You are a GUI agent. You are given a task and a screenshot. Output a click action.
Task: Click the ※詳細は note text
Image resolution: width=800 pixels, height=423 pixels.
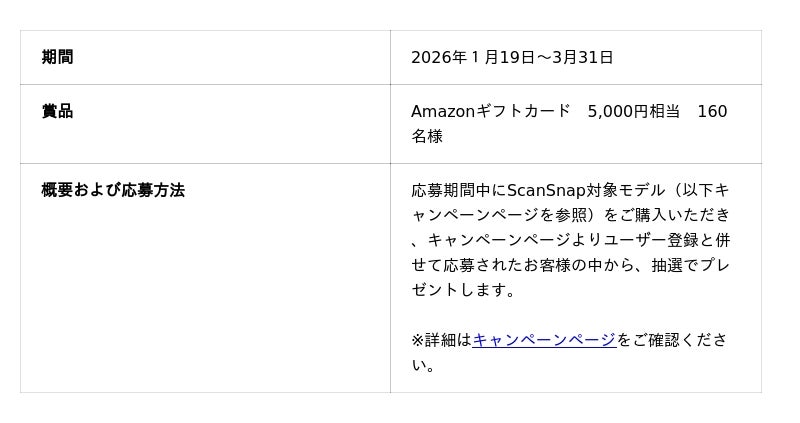pyautogui.click(x=441, y=340)
